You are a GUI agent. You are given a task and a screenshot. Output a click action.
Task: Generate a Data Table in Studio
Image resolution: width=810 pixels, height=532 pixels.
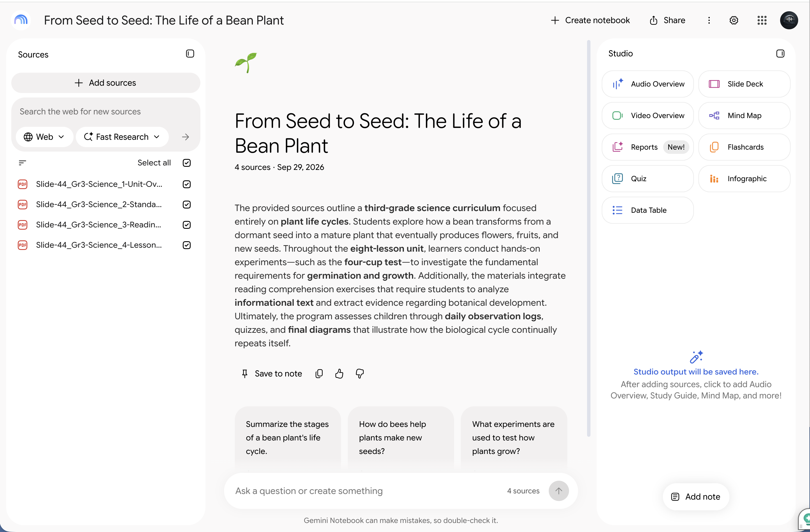647,210
